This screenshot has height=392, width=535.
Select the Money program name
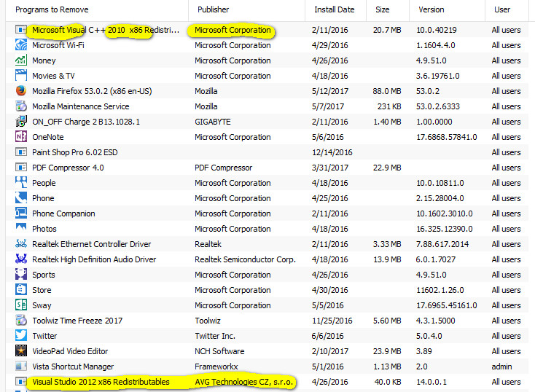pos(44,60)
